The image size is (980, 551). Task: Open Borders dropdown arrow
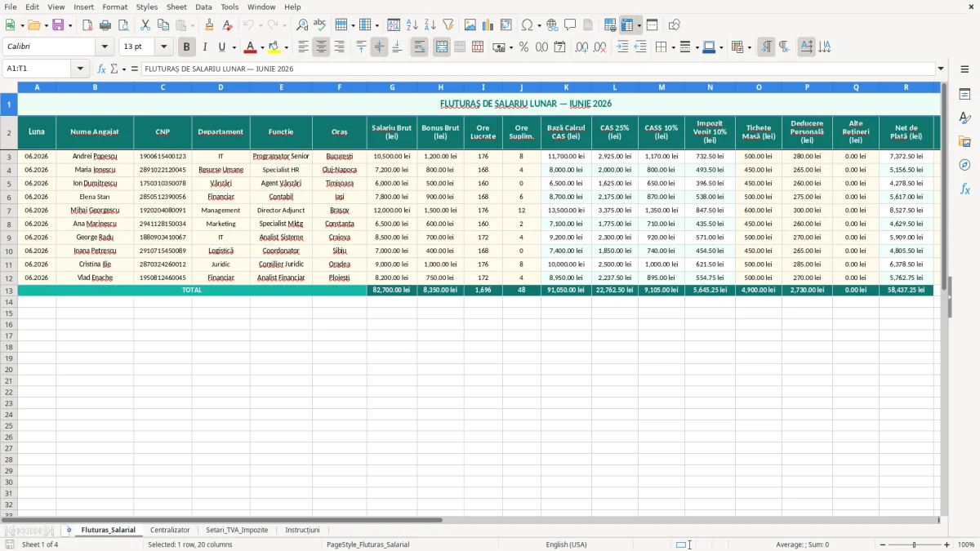click(x=672, y=47)
